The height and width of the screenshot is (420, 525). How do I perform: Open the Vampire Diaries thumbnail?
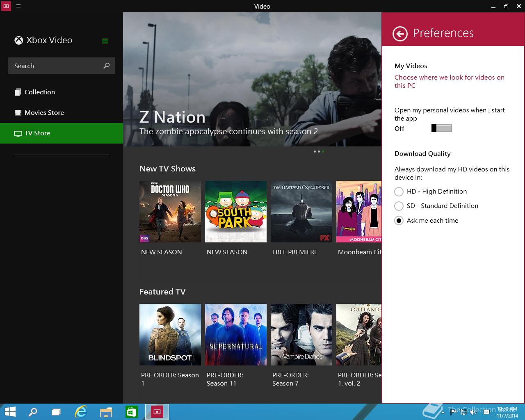pos(301,335)
